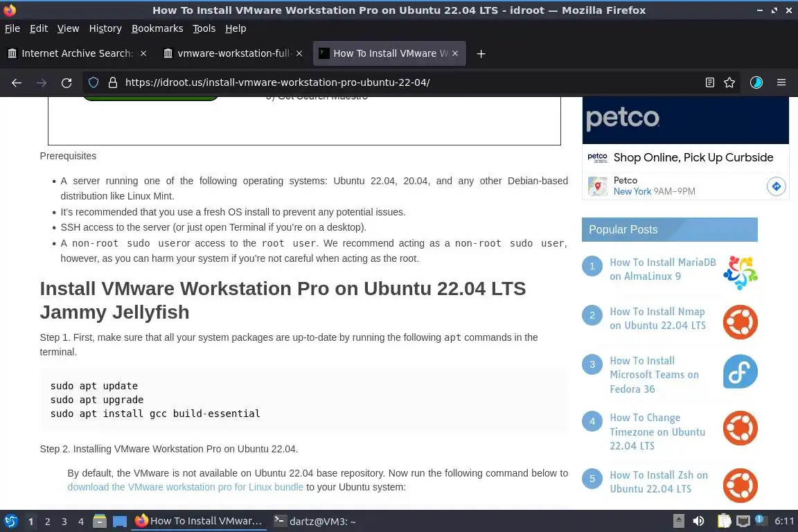Click the sudo apt update code block

(x=303, y=400)
